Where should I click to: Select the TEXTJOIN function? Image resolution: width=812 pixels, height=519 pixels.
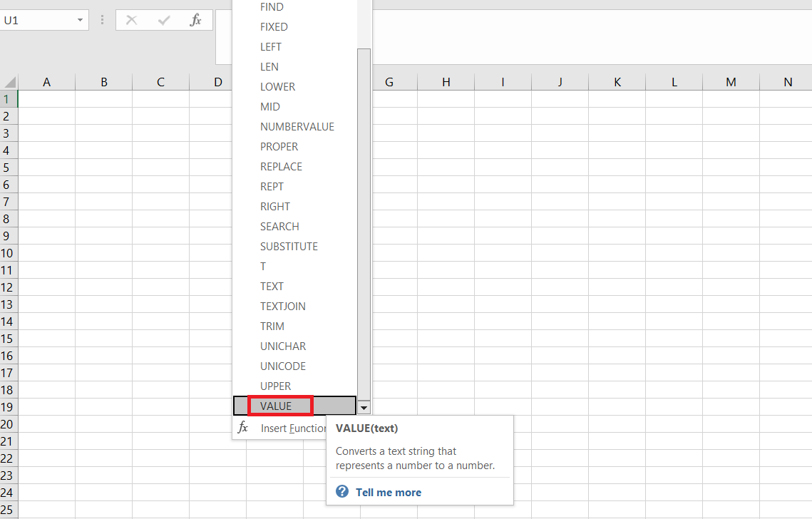pos(284,306)
